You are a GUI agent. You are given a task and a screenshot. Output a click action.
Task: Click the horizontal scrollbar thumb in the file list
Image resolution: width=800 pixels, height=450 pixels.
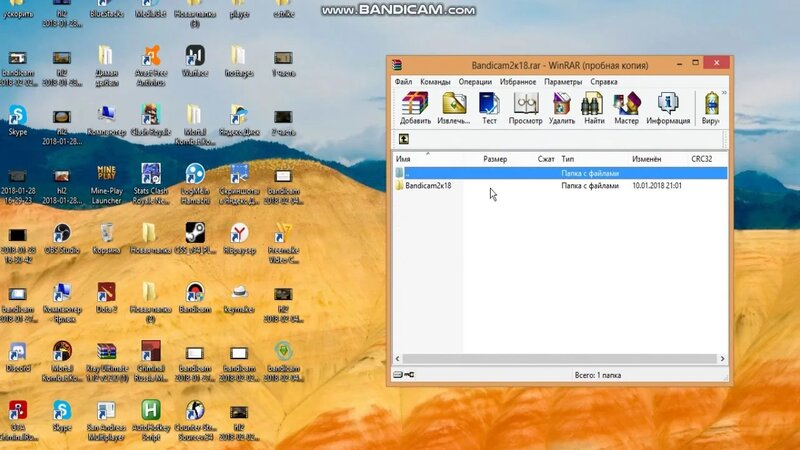(559, 359)
